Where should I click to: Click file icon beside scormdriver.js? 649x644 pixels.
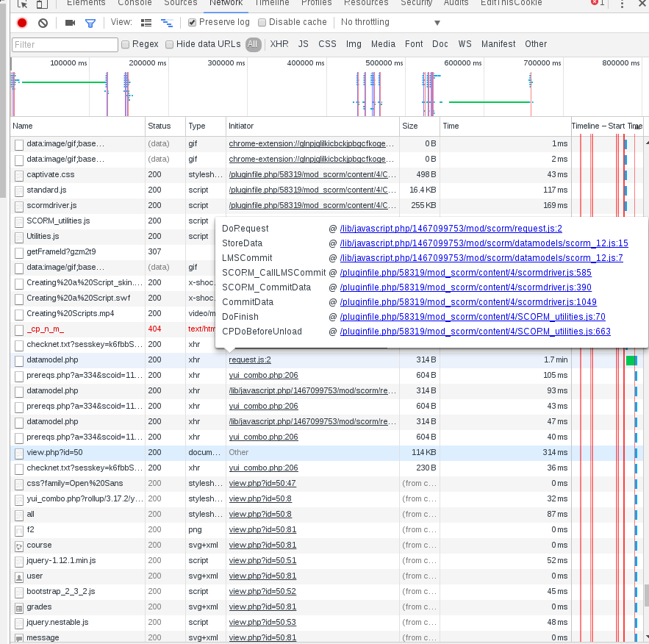click(x=18, y=206)
